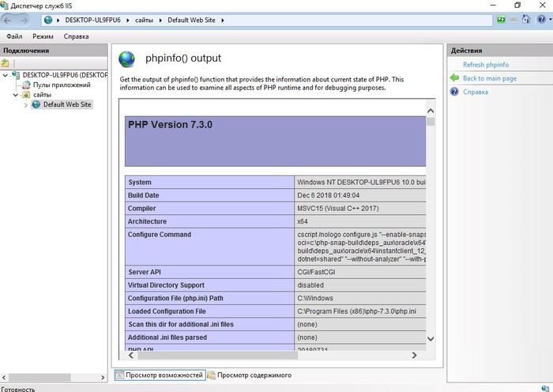Select Пулы приложений in the Connections tree

[61, 85]
